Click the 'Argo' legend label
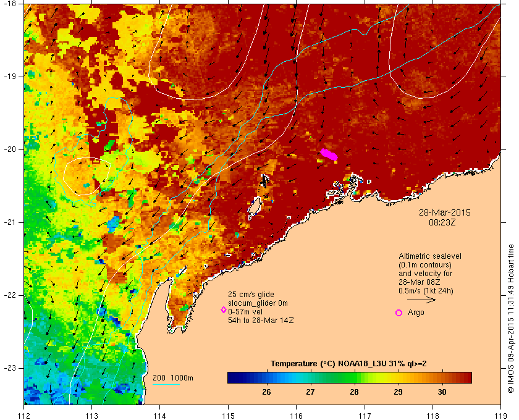Viewport: 519px width, 420px height. point(416,313)
